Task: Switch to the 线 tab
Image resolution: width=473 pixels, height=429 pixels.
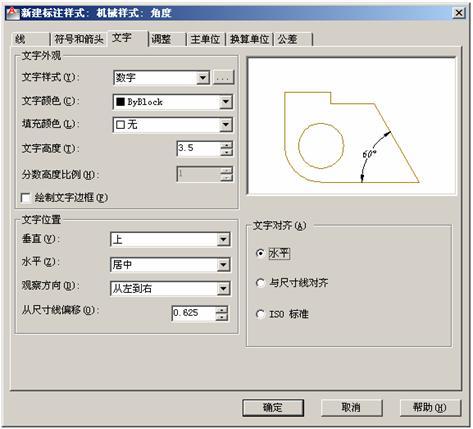Action: [30, 39]
